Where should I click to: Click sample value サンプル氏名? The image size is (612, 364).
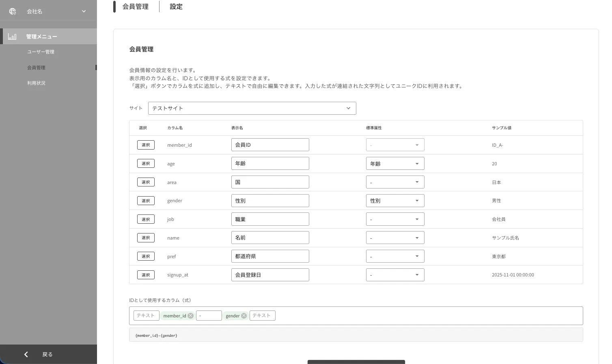[505, 238]
